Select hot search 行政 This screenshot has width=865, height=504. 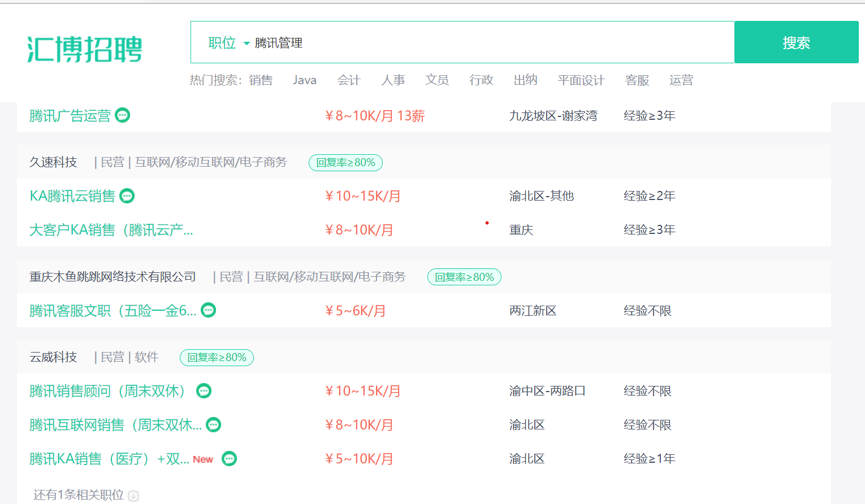(481, 80)
